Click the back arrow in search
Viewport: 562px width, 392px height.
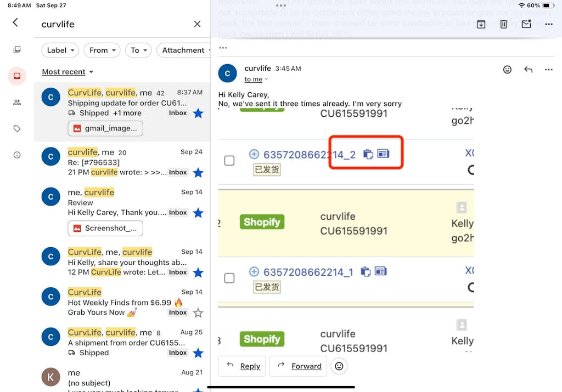point(15,22)
